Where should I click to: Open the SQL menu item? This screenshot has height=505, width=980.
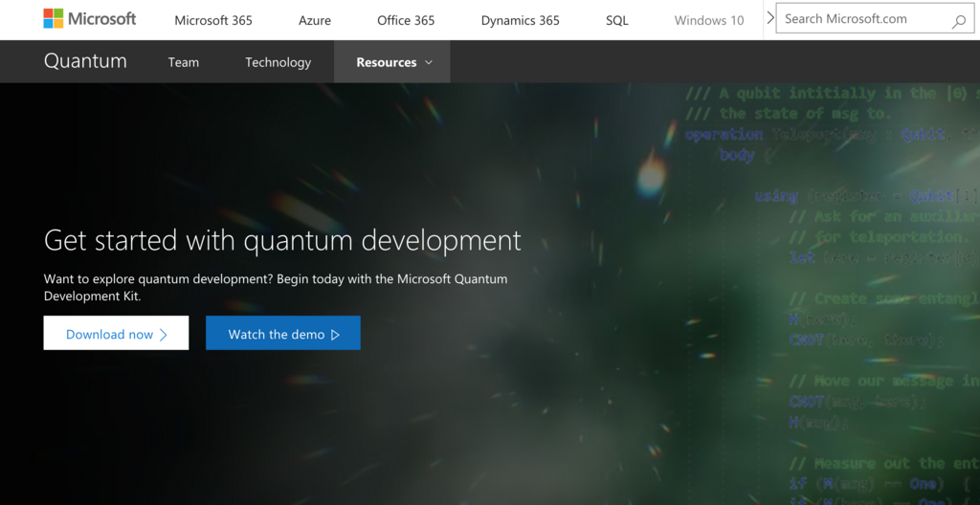[x=617, y=20]
